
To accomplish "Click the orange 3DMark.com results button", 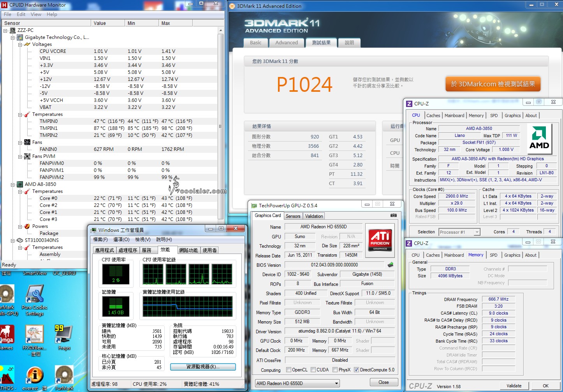I will (493, 84).
